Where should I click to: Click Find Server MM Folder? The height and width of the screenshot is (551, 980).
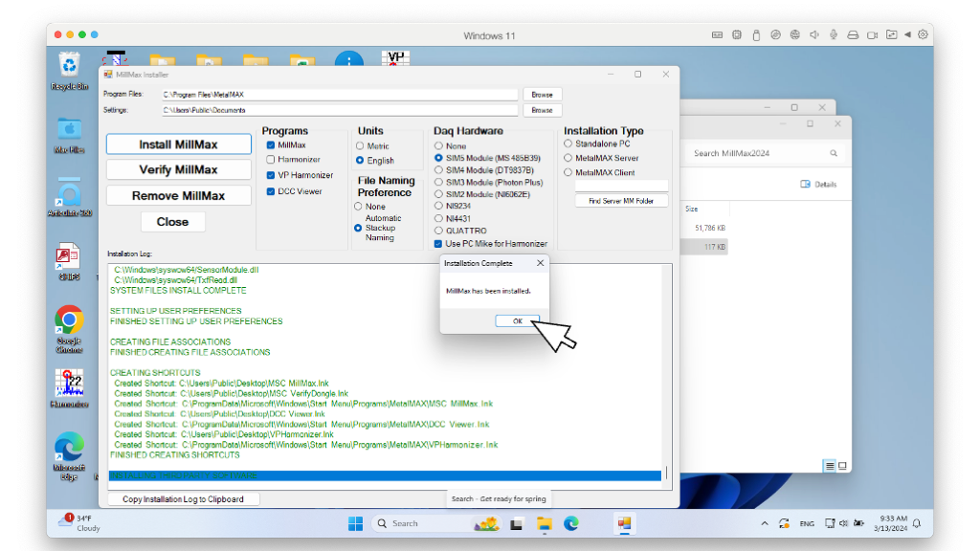[621, 201]
